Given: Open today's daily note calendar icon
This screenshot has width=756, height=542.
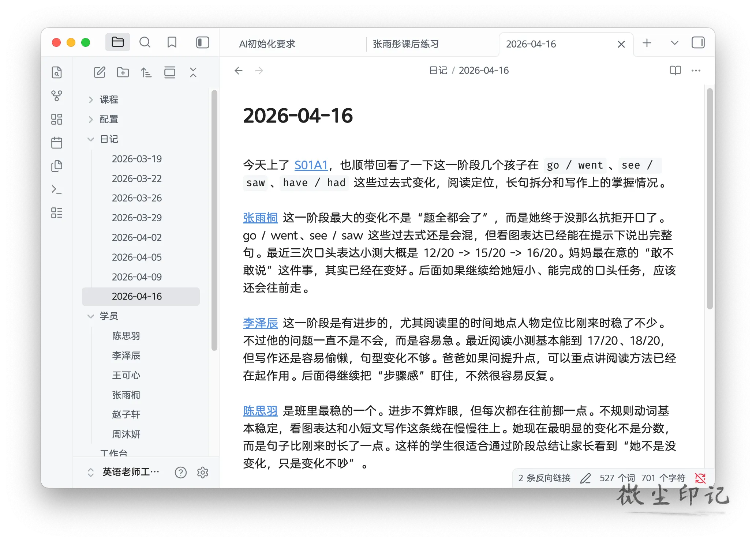Looking at the screenshot, I should pyautogui.click(x=57, y=143).
